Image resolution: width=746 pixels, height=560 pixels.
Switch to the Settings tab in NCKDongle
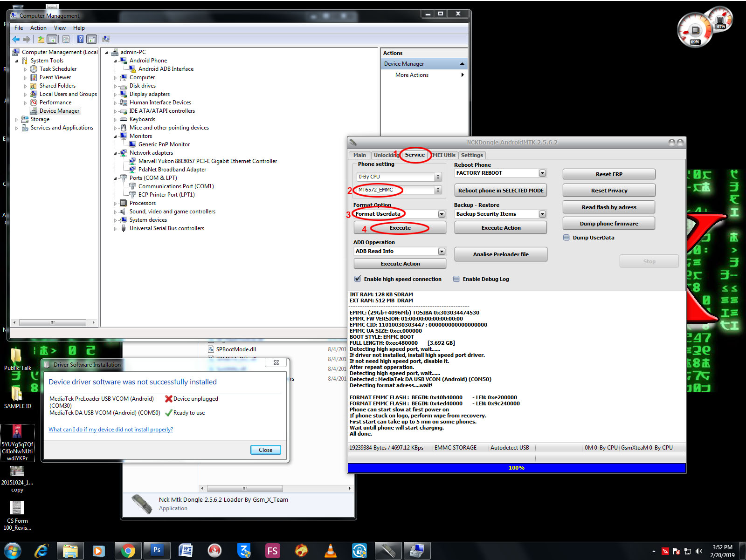point(472,155)
